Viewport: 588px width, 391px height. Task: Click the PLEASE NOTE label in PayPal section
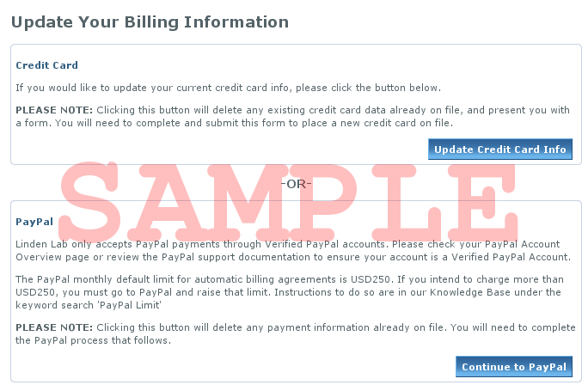(54, 327)
